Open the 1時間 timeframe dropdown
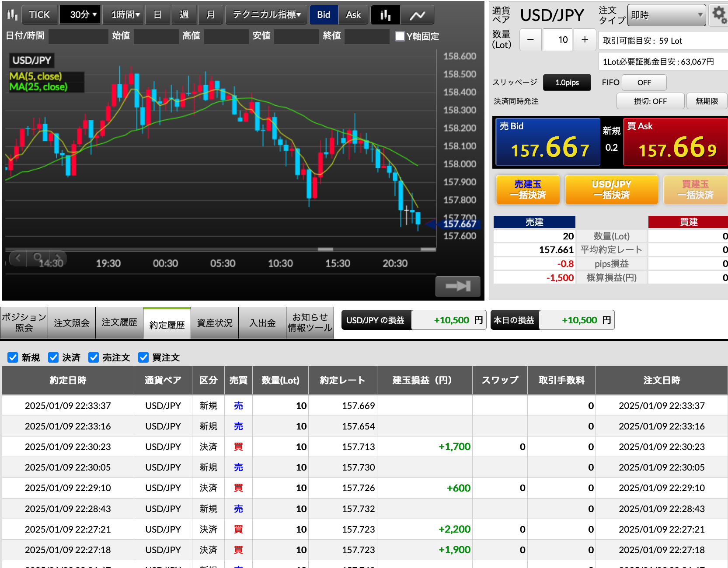Viewport: 728px width, 568px height. [123, 15]
